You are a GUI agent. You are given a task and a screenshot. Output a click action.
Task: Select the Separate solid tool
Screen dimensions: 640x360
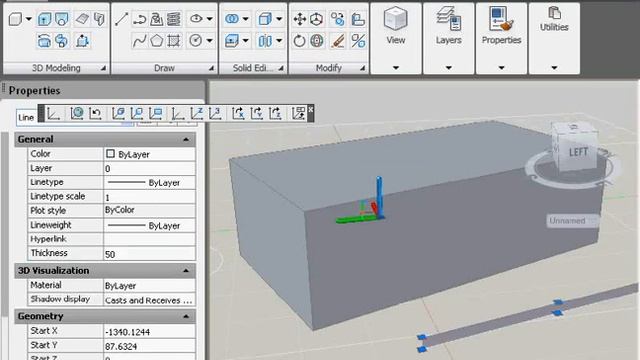click(x=265, y=40)
